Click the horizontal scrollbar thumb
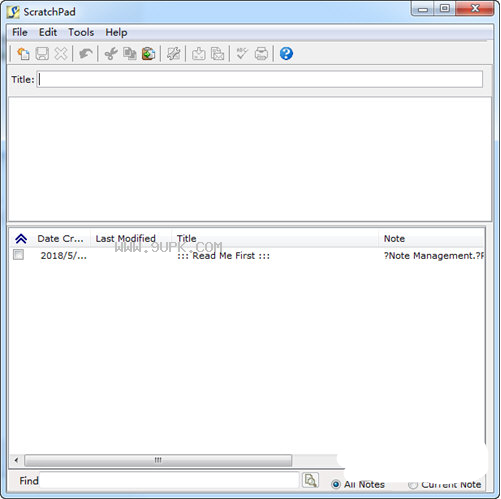The height and width of the screenshot is (499, 501). 158,460
